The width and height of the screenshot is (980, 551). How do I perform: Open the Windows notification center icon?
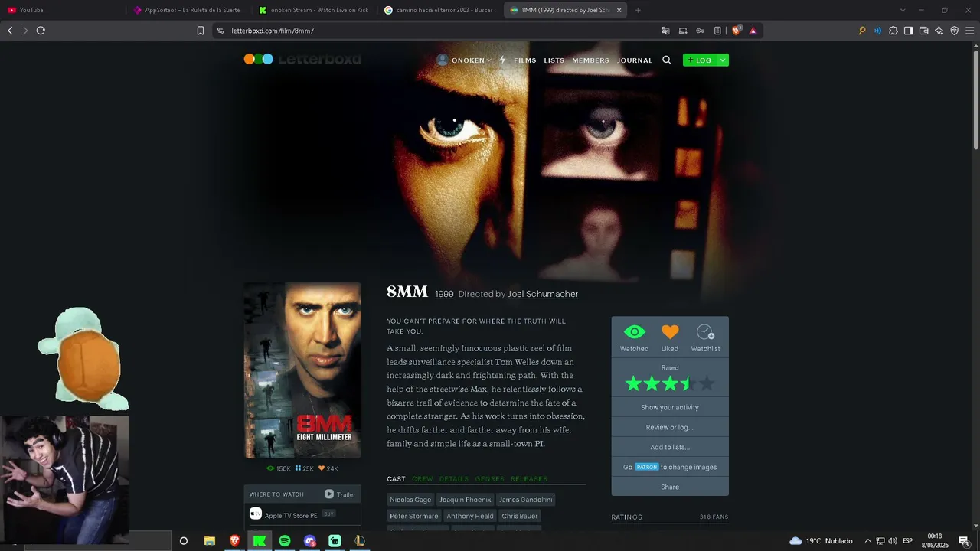pos(964,541)
